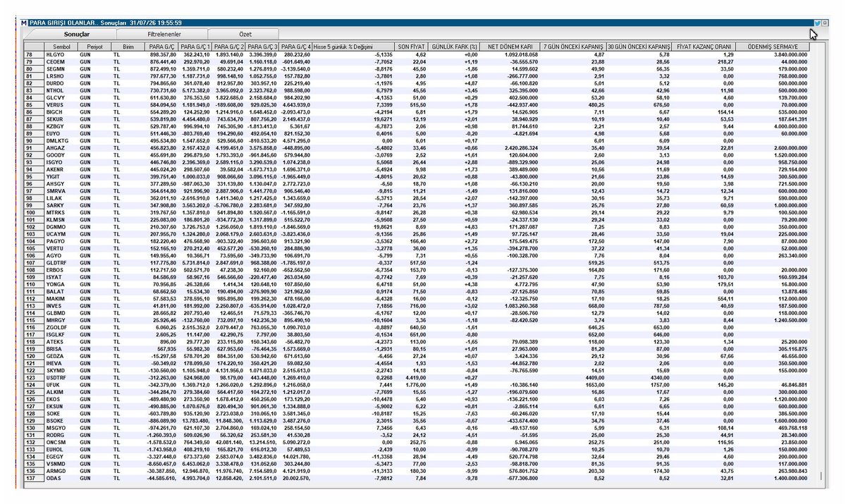Open the Filtrelenenler tab

[x=164, y=34]
